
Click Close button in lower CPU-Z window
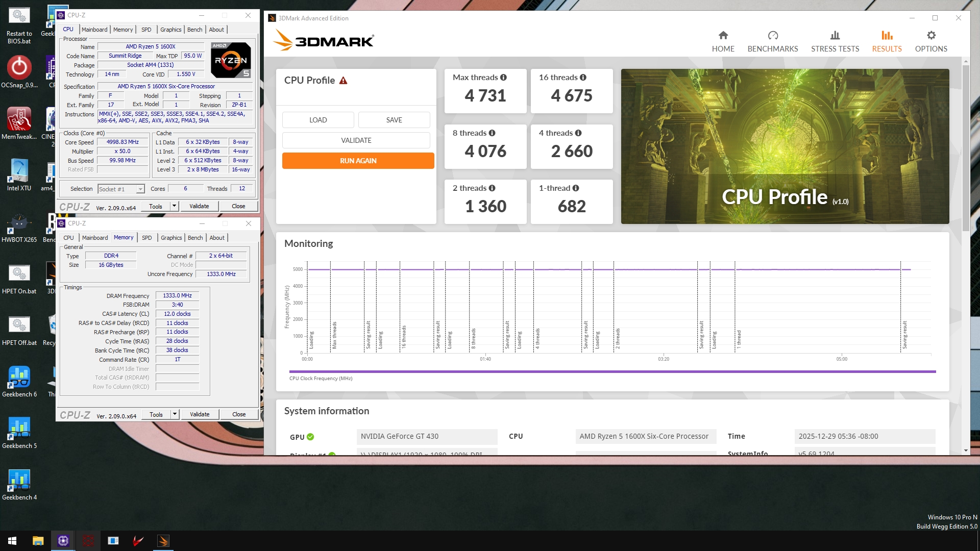[x=239, y=414]
